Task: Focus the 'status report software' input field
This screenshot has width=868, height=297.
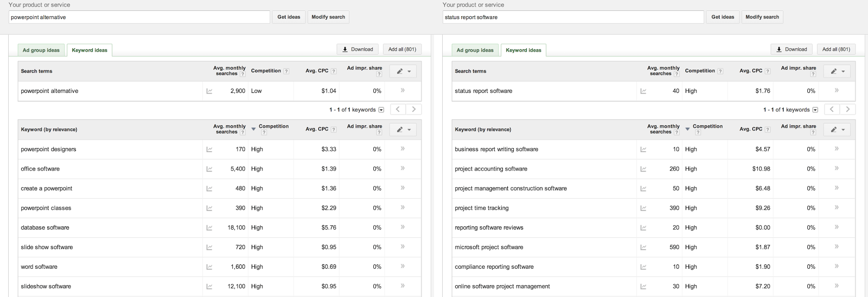Action: 573,17
